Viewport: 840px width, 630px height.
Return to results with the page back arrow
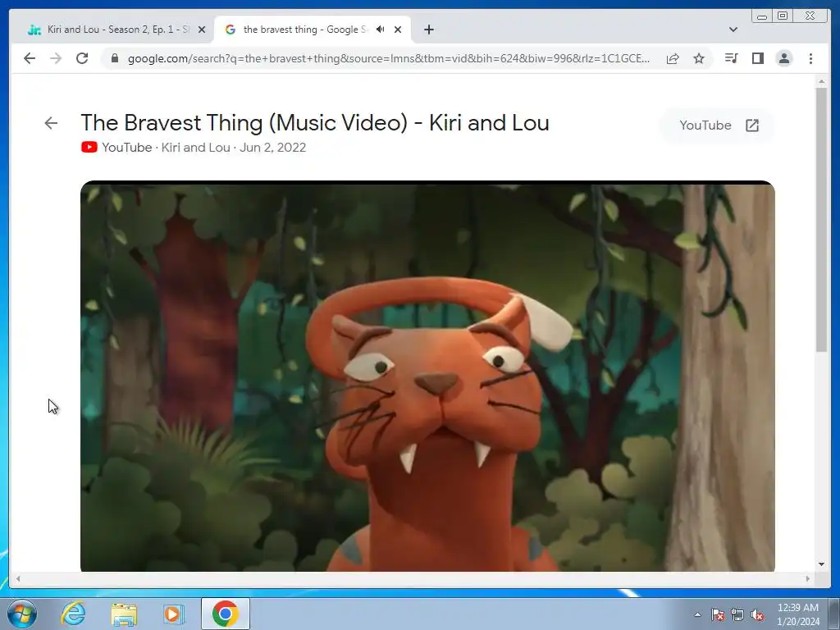[51, 123]
